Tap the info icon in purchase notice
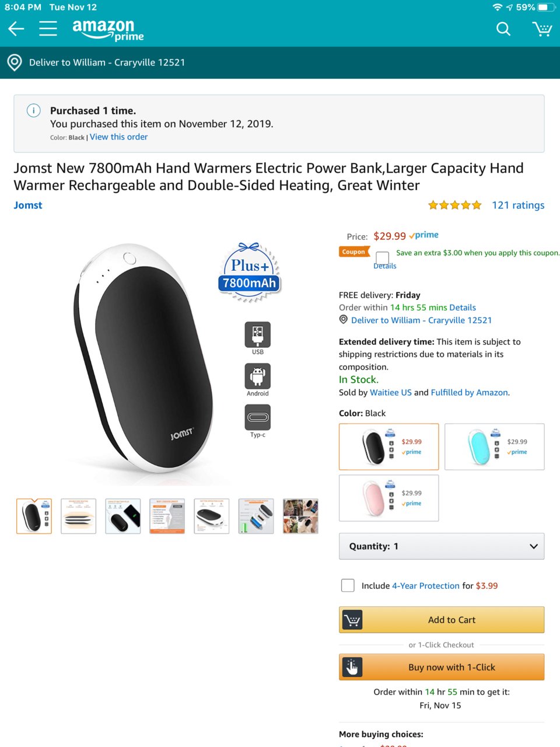This screenshot has height=747, width=560. (x=34, y=110)
